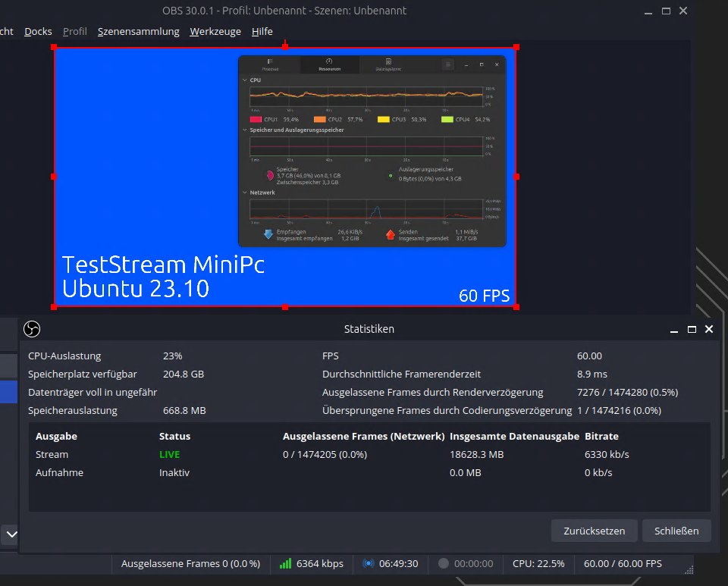
Task: Click the hamburger menu in the captured window
Action: pyautogui.click(x=447, y=64)
